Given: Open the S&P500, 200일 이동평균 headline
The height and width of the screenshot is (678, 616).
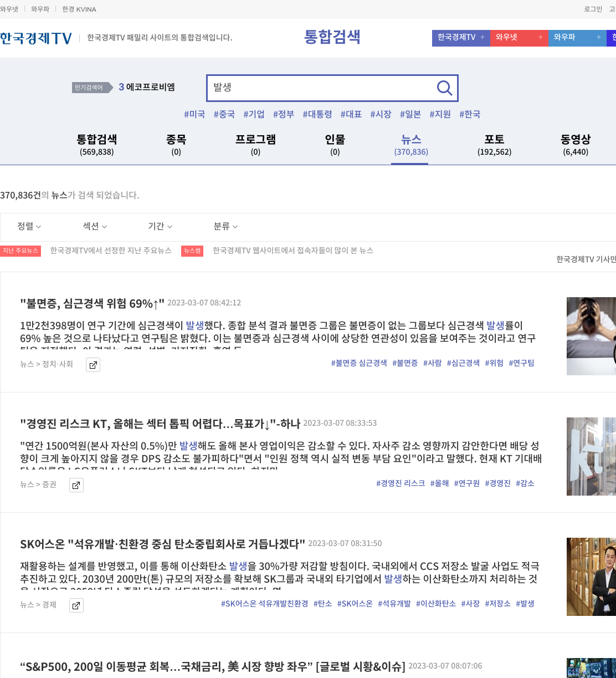Looking at the screenshot, I should pyautogui.click(x=213, y=666).
